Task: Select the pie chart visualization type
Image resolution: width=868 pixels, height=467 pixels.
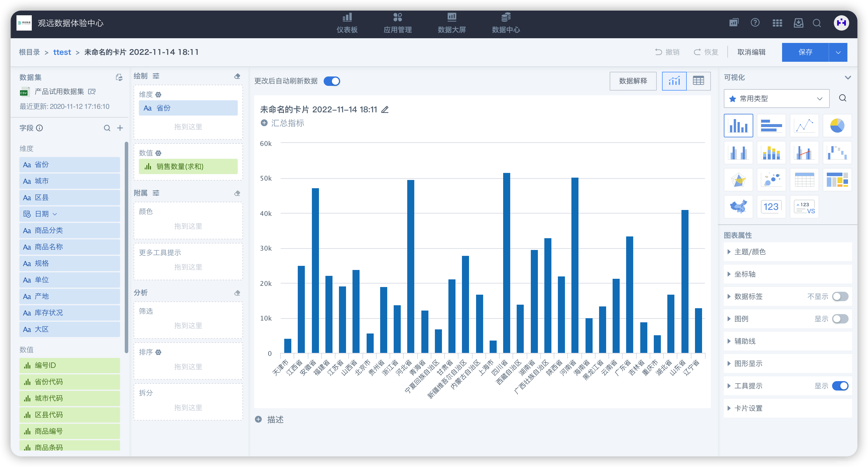Action: point(837,126)
